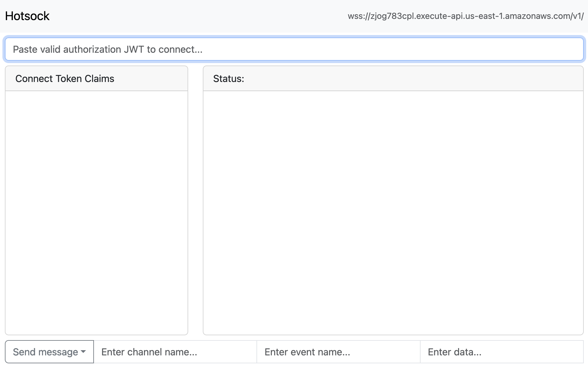Image resolution: width=588 pixels, height=370 pixels.
Task: Focus the authorization JWT input field
Action: [x=294, y=49]
